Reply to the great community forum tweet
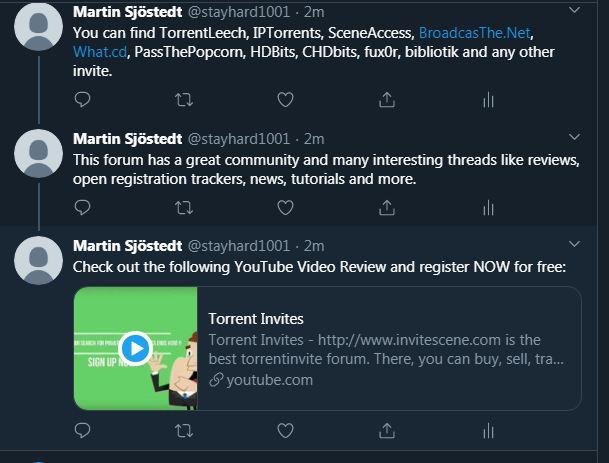Viewport: 609px width, 463px height. pyautogui.click(x=83, y=208)
